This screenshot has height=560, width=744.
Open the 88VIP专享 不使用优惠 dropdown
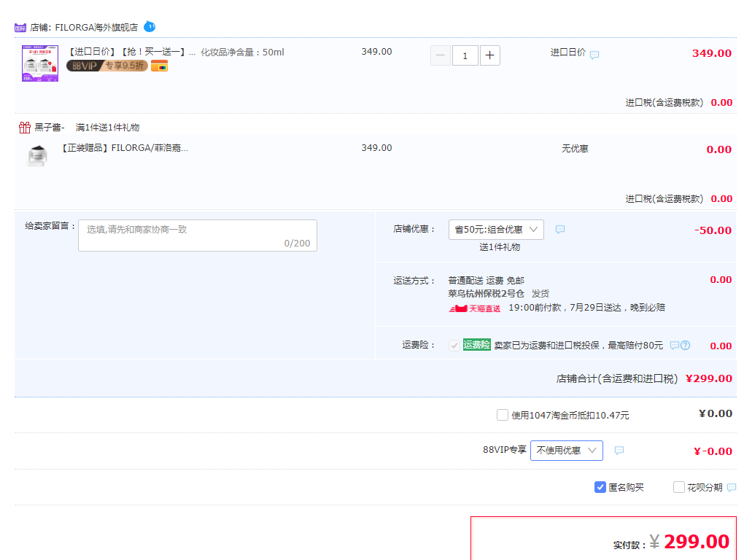click(567, 451)
